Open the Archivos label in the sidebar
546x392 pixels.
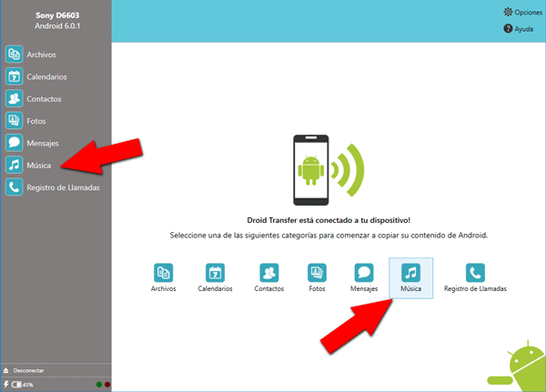coord(42,55)
